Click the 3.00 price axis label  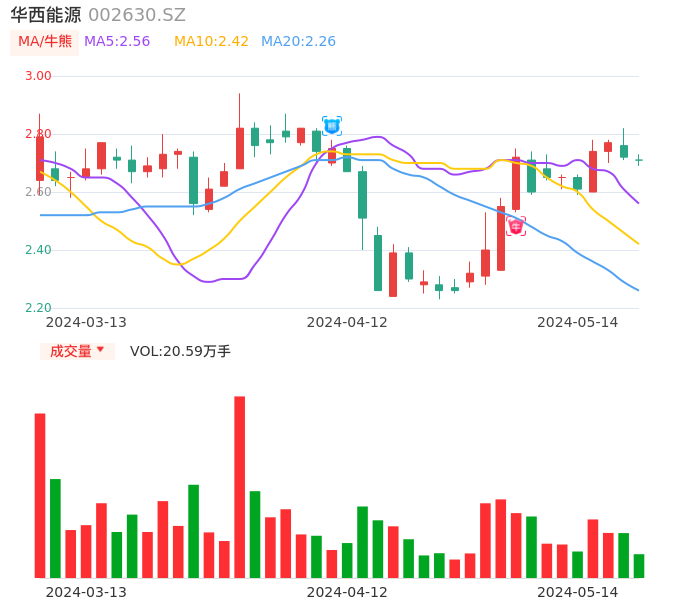point(38,76)
